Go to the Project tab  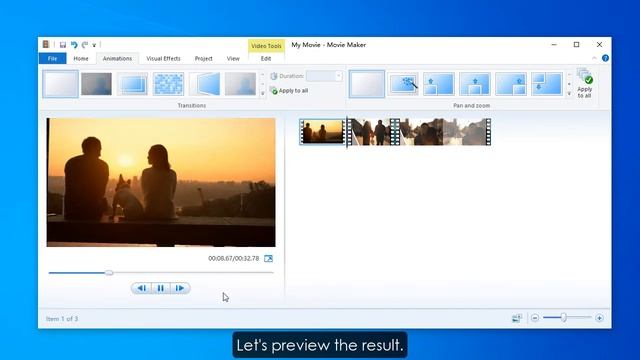pos(203,58)
